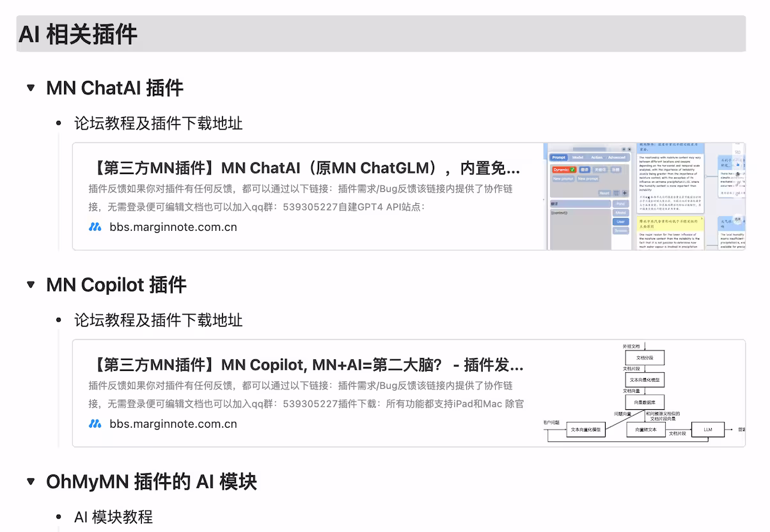Viewport: 770px width, 532px height.
Task: Collapse the MN Copilot 插件 section triangle
Action: click(31, 284)
